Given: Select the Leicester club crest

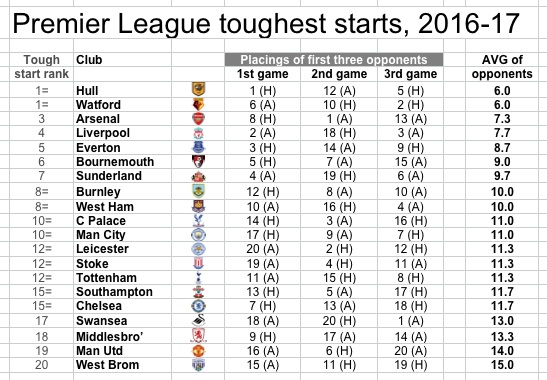Looking at the screenshot, I should (x=198, y=249).
